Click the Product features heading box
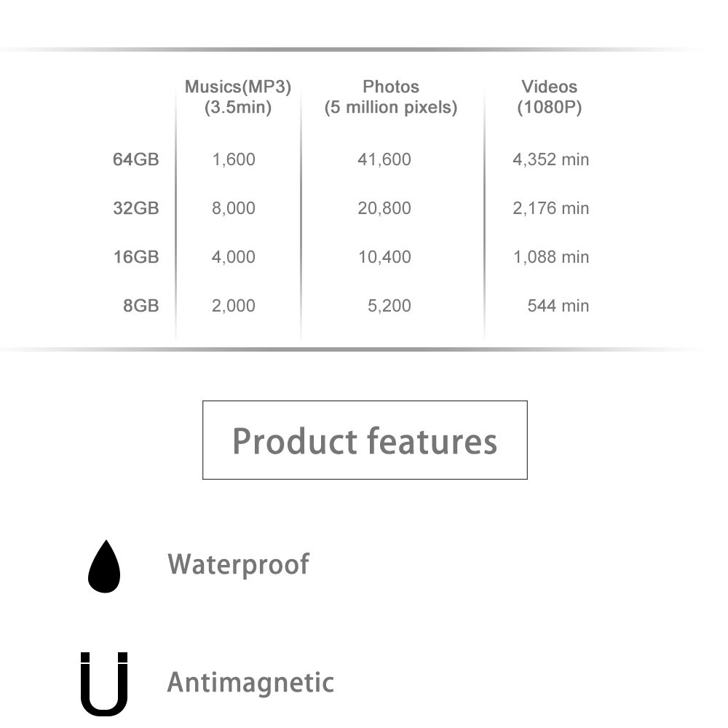This screenshot has height=728, width=728. (365, 440)
